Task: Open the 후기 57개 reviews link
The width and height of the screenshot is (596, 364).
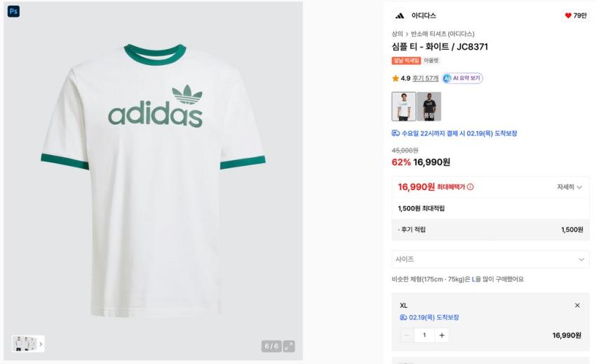Action: (425, 79)
